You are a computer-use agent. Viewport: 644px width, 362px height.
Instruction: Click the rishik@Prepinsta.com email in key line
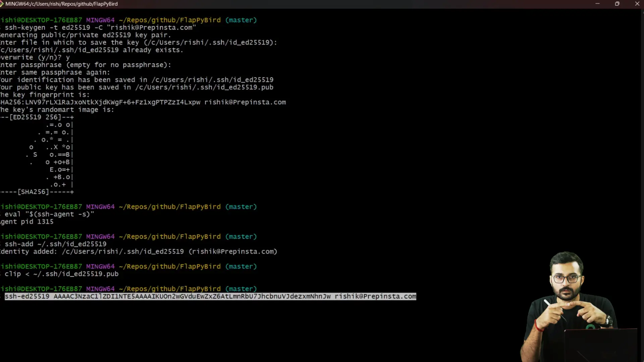375,296
